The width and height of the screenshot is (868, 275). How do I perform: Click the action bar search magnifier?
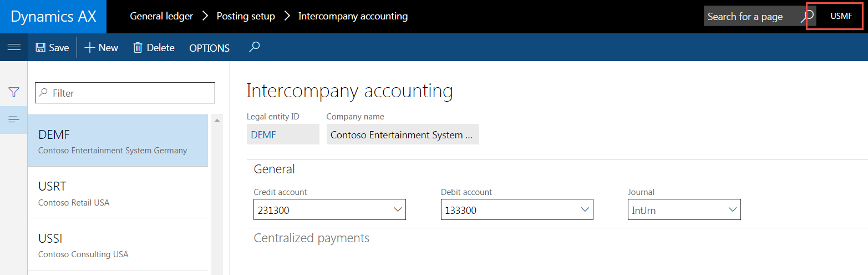255,47
